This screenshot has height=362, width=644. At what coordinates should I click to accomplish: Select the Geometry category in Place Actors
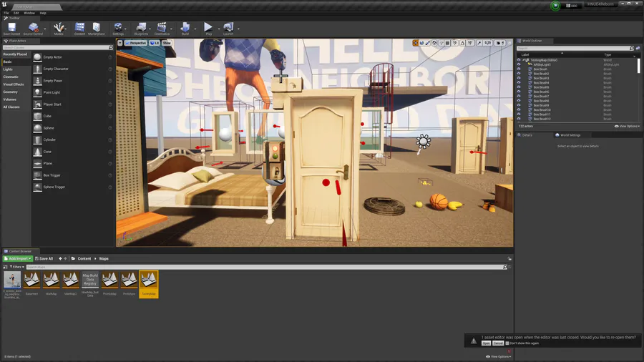click(10, 92)
